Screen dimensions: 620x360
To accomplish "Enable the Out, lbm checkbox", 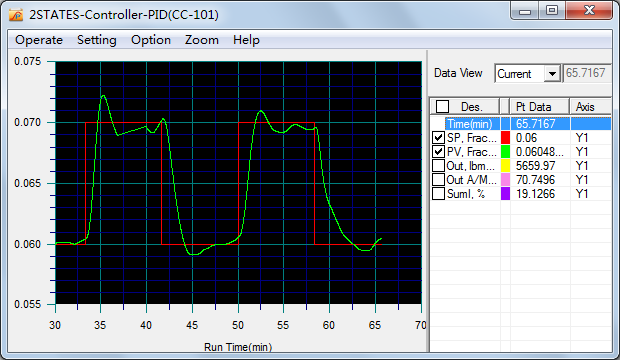I will tap(438, 165).
